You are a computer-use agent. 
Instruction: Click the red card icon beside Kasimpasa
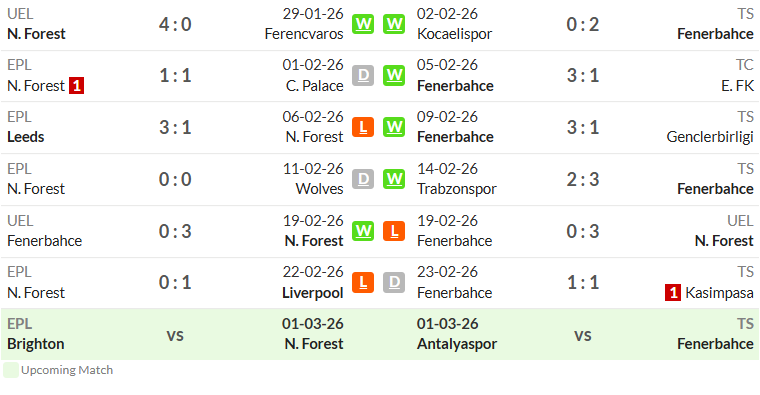673,293
